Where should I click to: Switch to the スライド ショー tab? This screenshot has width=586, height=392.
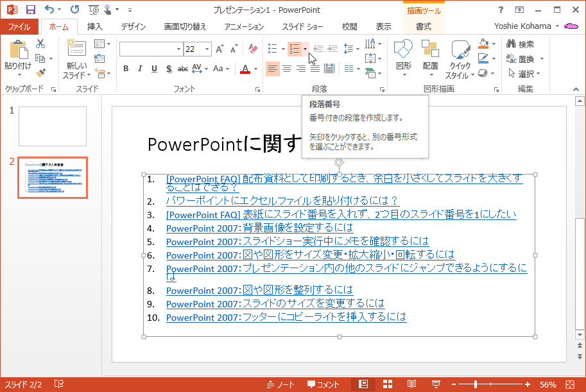click(302, 26)
